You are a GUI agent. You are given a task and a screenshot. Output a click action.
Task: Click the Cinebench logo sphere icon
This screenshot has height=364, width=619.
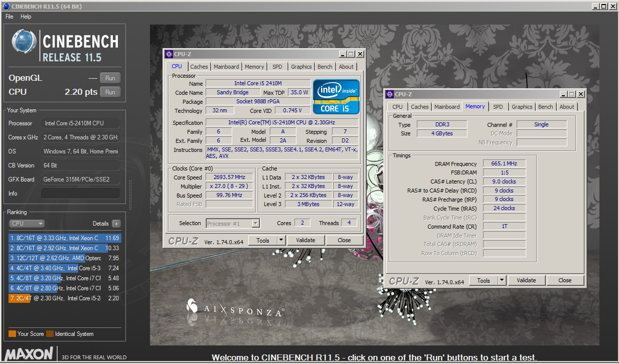pyautogui.click(x=25, y=41)
